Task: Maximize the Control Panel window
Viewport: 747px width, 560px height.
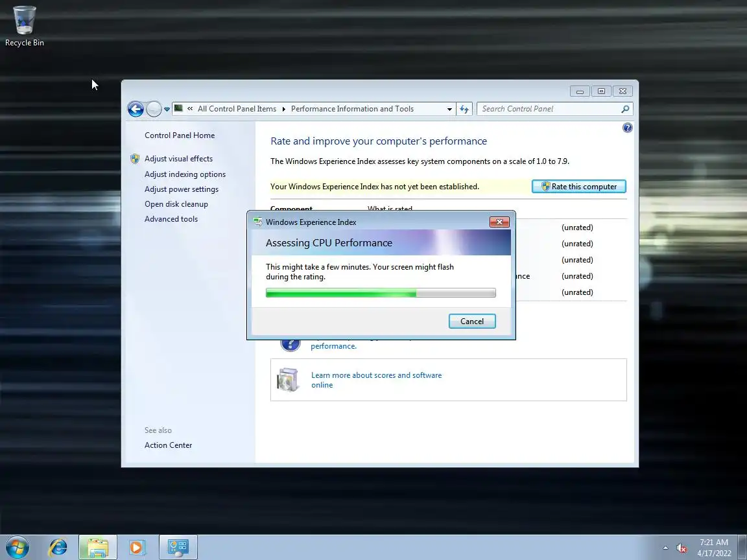Action: pyautogui.click(x=601, y=91)
